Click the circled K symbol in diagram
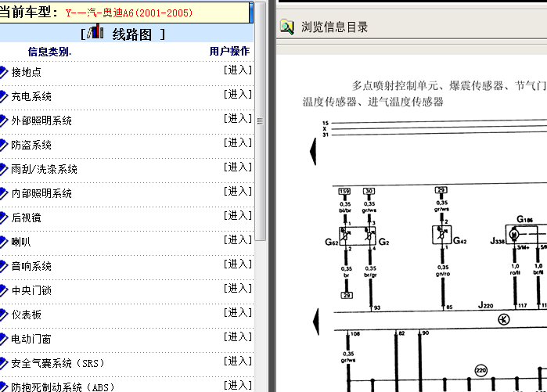The image size is (547, 392). point(503,319)
